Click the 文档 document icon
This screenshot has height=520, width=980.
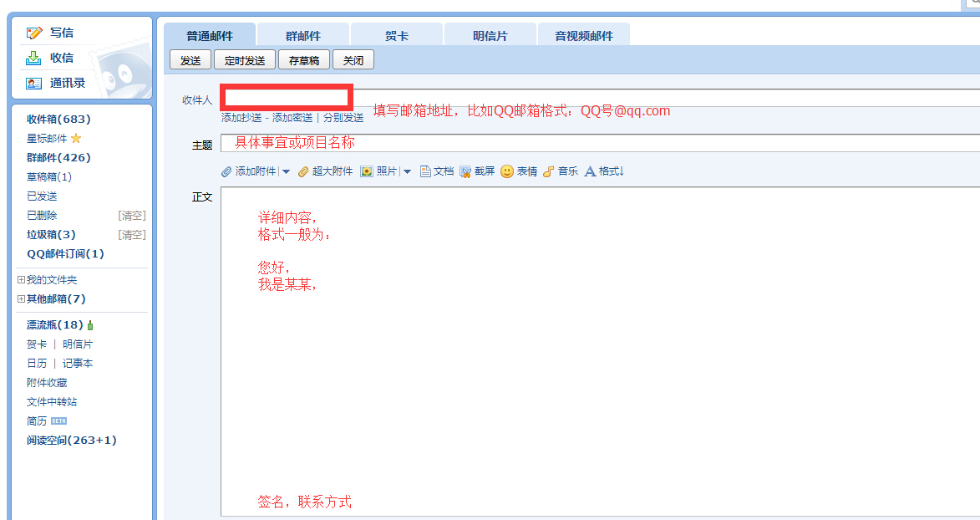(x=425, y=171)
